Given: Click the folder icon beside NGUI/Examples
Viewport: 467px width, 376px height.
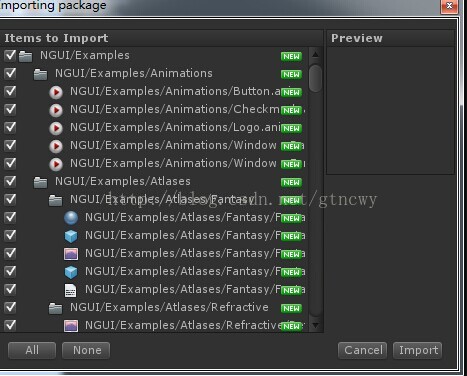Looking at the screenshot, I should [x=25, y=56].
